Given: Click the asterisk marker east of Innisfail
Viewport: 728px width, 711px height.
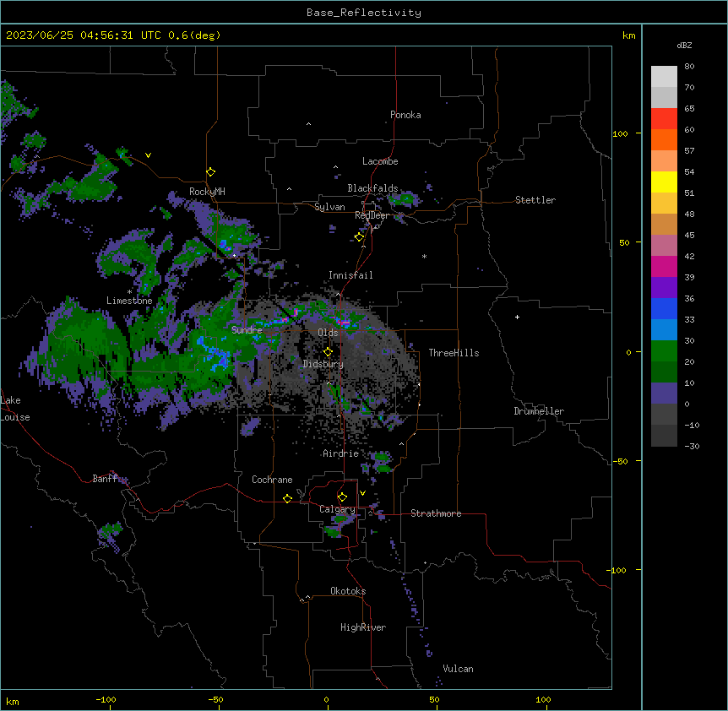Looking at the screenshot, I should click(424, 256).
